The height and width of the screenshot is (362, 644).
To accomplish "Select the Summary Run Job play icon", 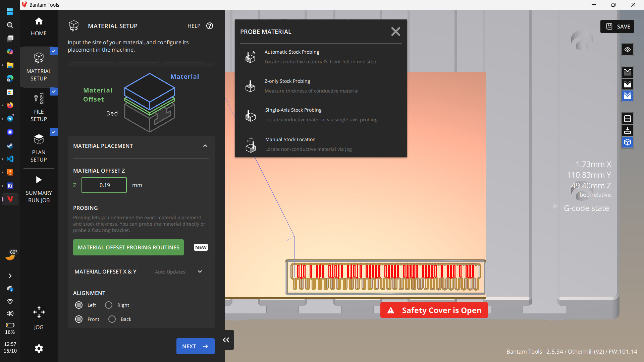I will [39, 180].
